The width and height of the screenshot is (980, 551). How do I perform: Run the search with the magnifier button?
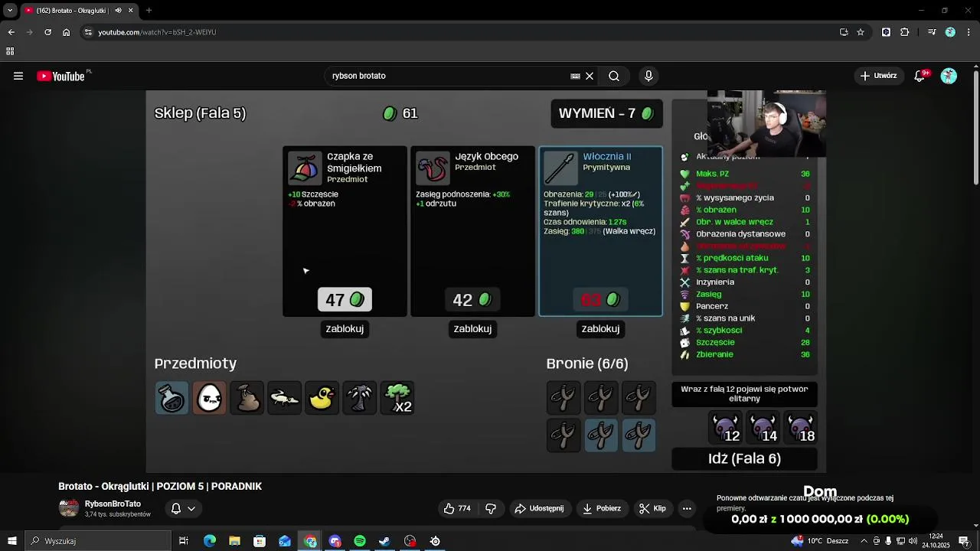tap(614, 76)
